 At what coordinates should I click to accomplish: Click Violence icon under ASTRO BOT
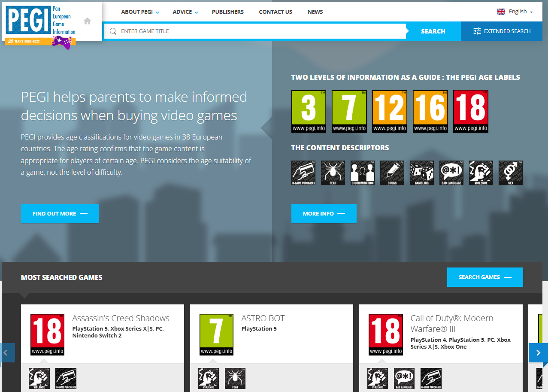pos(209,379)
